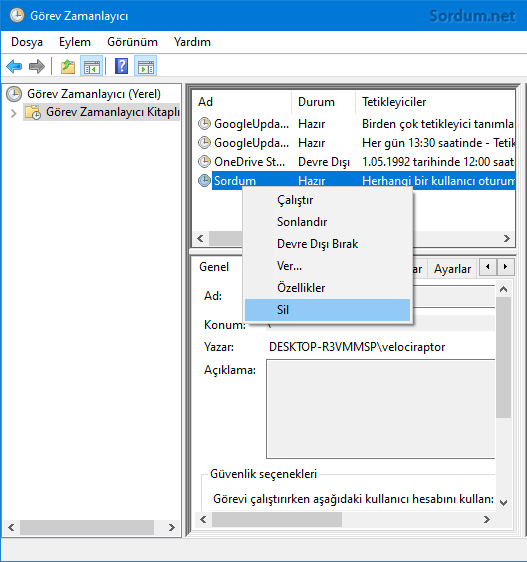Open Help via the question mark icon
527x562 pixels.
[122, 66]
